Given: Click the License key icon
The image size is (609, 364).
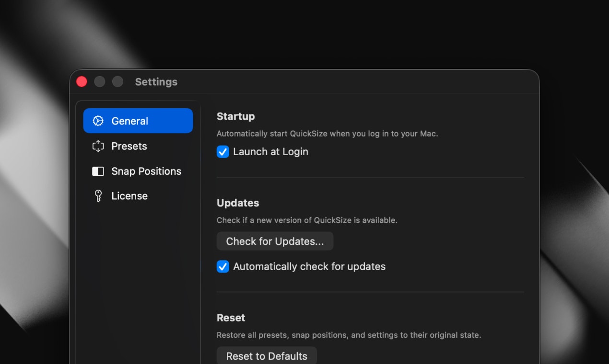Looking at the screenshot, I should [x=98, y=196].
